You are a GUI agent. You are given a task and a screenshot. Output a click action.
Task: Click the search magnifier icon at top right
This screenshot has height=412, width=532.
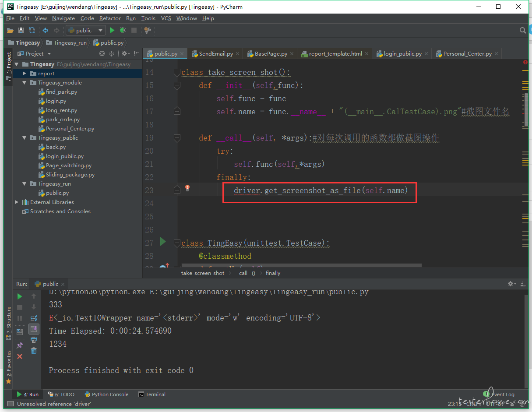click(x=523, y=30)
